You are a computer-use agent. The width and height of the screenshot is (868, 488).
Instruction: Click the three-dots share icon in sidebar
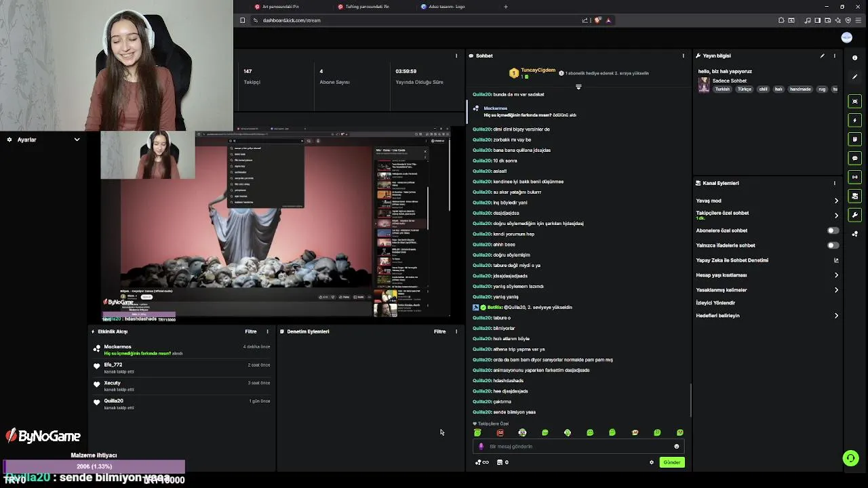pyautogui.click(x=854, y=234)
